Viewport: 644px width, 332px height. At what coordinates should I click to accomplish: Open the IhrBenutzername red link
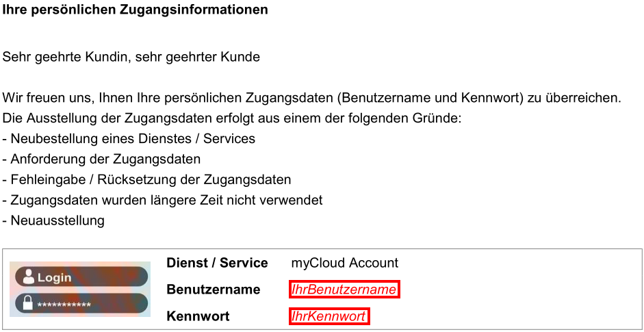click(x=344, y=290)
